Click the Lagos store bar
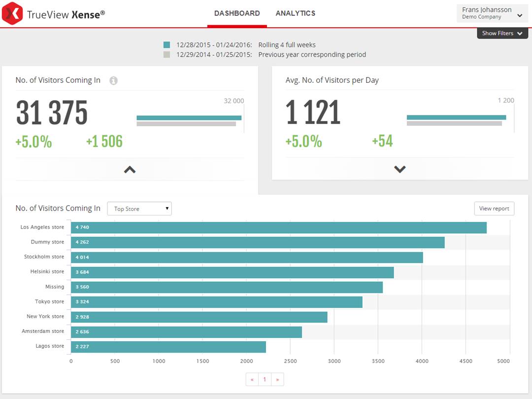532x399 pixels. tap(168, 347)
